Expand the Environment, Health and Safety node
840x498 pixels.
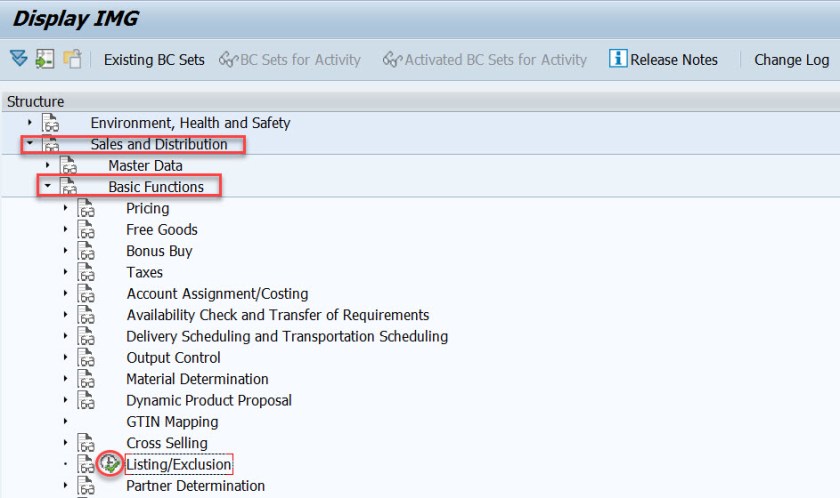pyautogui.click(x=31, y=123)
